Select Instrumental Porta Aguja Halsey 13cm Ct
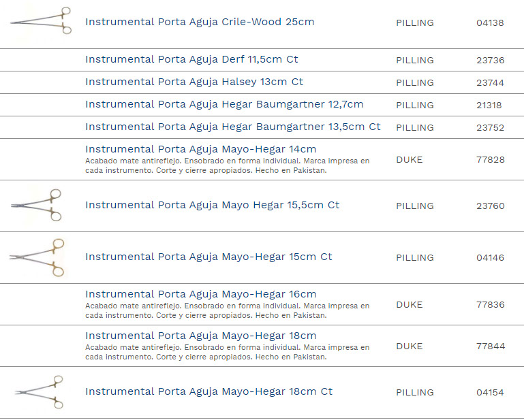 pos(194,82)
